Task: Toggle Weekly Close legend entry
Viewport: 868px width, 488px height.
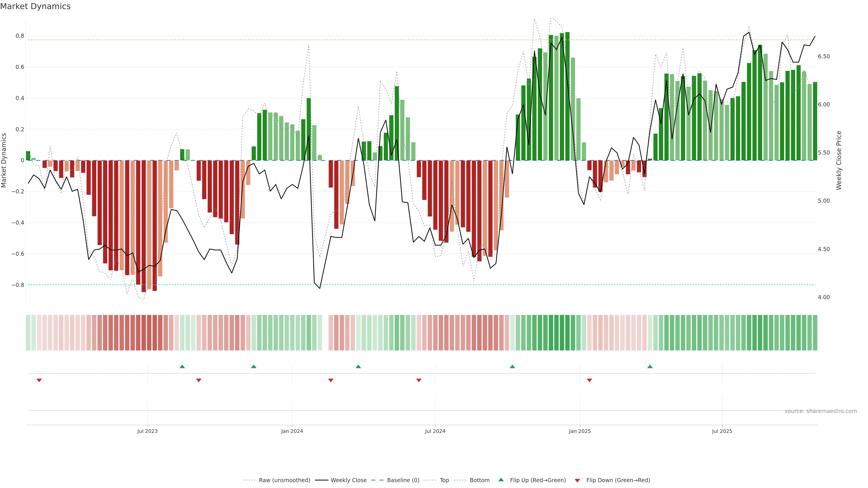Action: 348,480
